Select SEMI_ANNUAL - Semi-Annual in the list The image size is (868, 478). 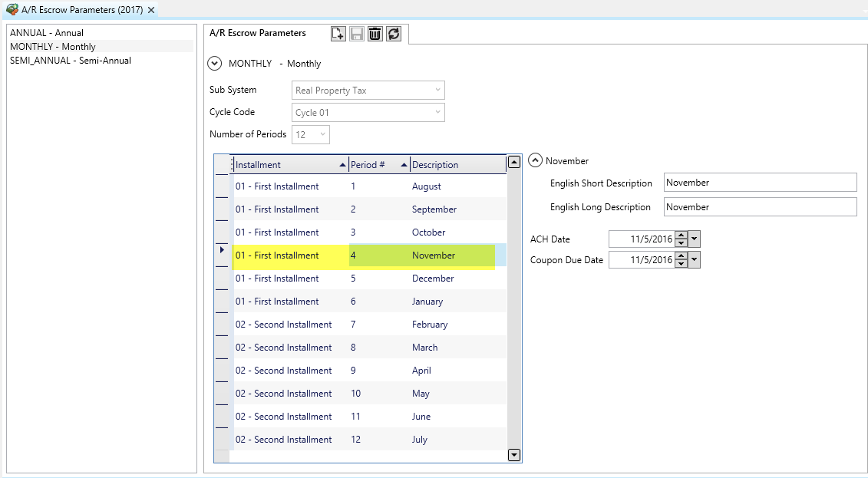[x=71, y=61]
